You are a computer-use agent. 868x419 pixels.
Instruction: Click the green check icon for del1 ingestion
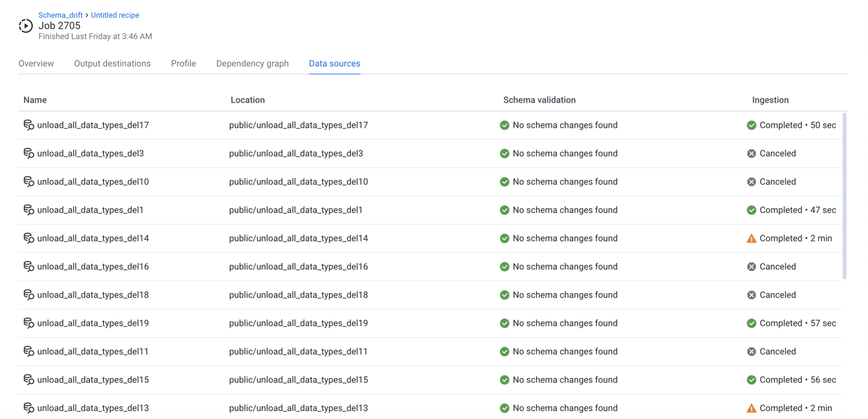(752, 209)
